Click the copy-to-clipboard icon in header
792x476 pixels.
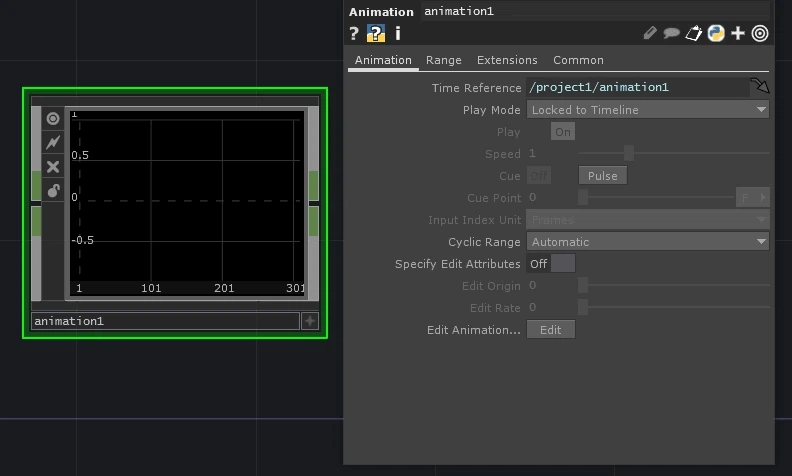click(694, 33)
